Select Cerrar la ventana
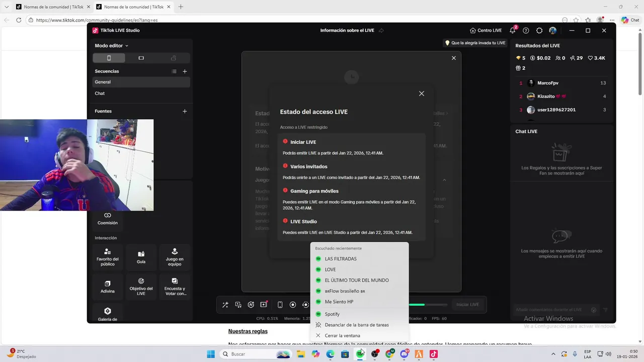Viewport: 644px width, 362px height. pyautogui.click(x=359, y=335)
